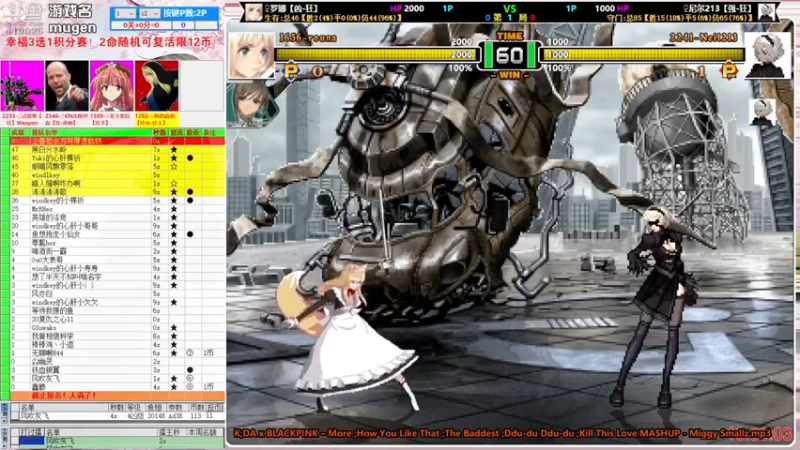The height and width of the screenshot is (450, 800).
Task: Select the blonde woman on red portrait
Action: click(157, 86)
